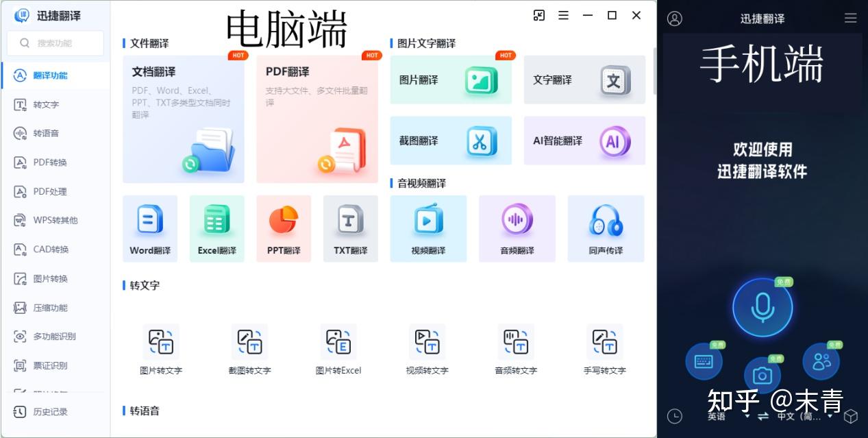
Task: Tap the two-person conversation translation button
Action: (x=821, y=361)
